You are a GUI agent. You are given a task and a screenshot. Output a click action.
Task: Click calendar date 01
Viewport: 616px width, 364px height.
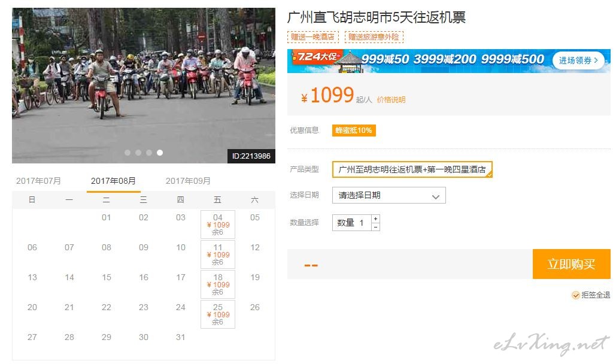pos(106,217)
